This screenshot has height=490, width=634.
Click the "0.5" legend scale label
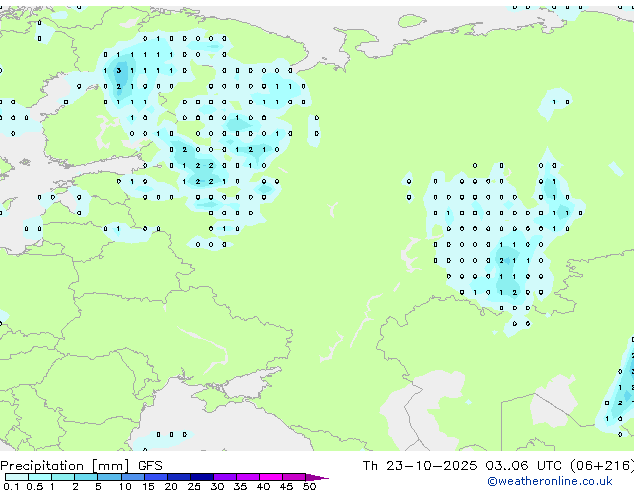pos(34,486)
